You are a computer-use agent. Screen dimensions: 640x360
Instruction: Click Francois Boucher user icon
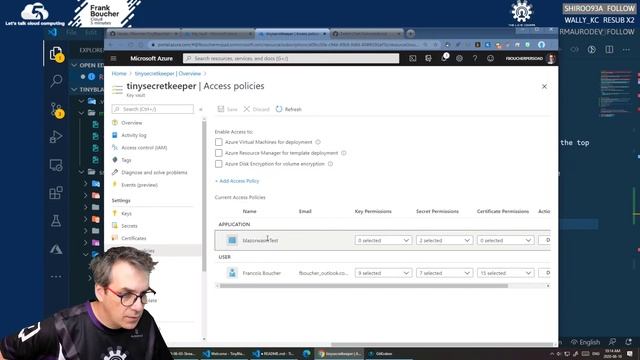232,273
